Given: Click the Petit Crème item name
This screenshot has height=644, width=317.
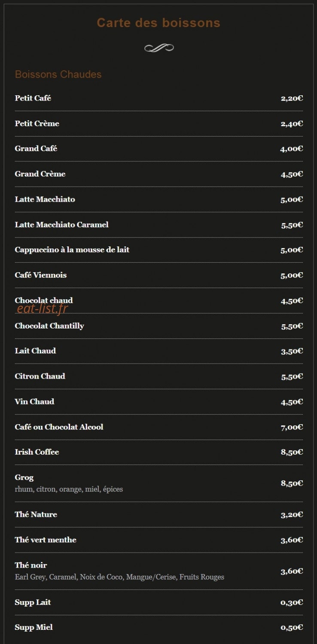Looking at the screenshot, I should (37, 124).
